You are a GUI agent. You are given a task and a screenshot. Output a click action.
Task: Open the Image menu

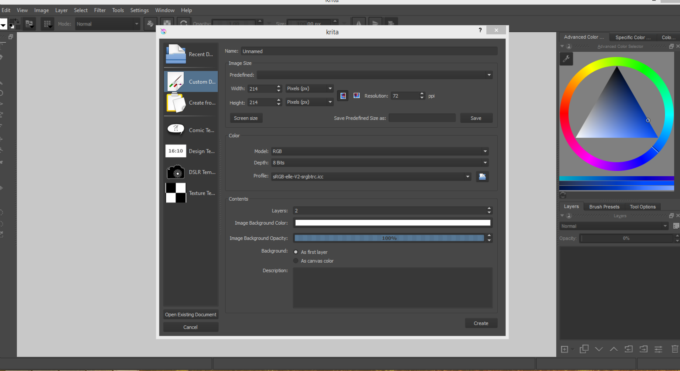pyautogui.click(x=41, y=10)
